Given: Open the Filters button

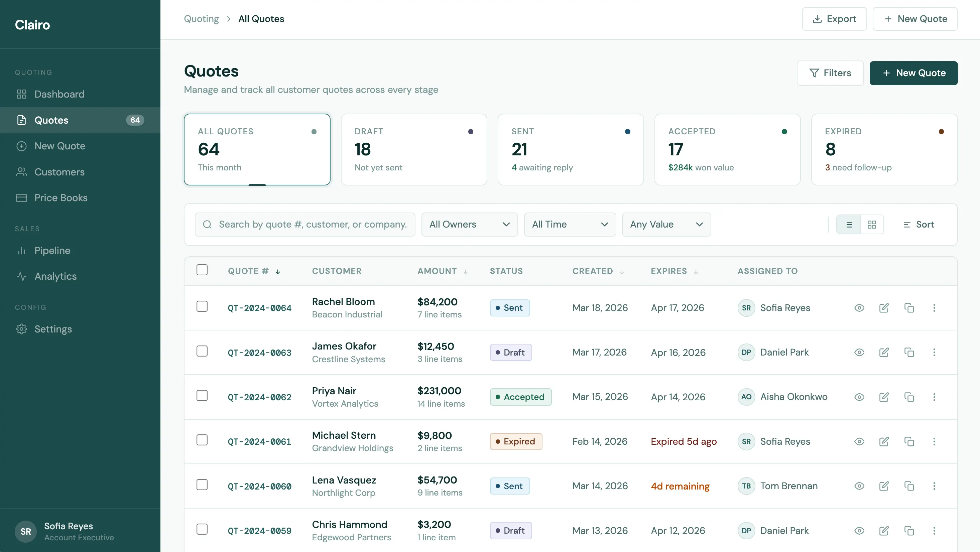Looking at the screenshot, I should point(830,73).
